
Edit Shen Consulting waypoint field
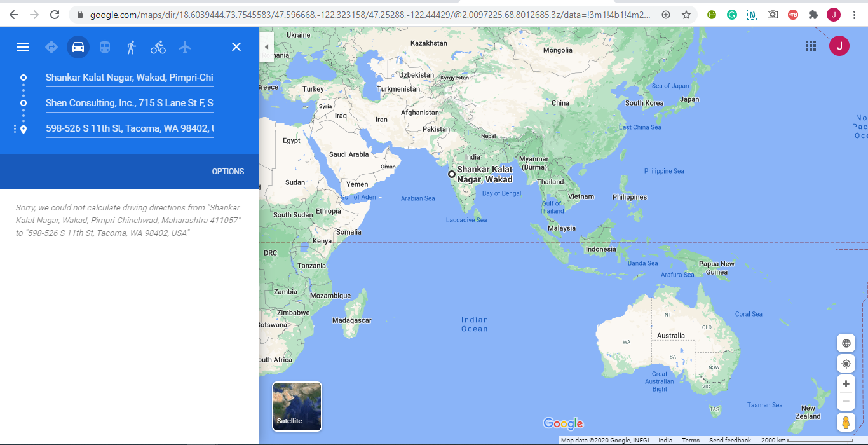click(x=130, y=103)
